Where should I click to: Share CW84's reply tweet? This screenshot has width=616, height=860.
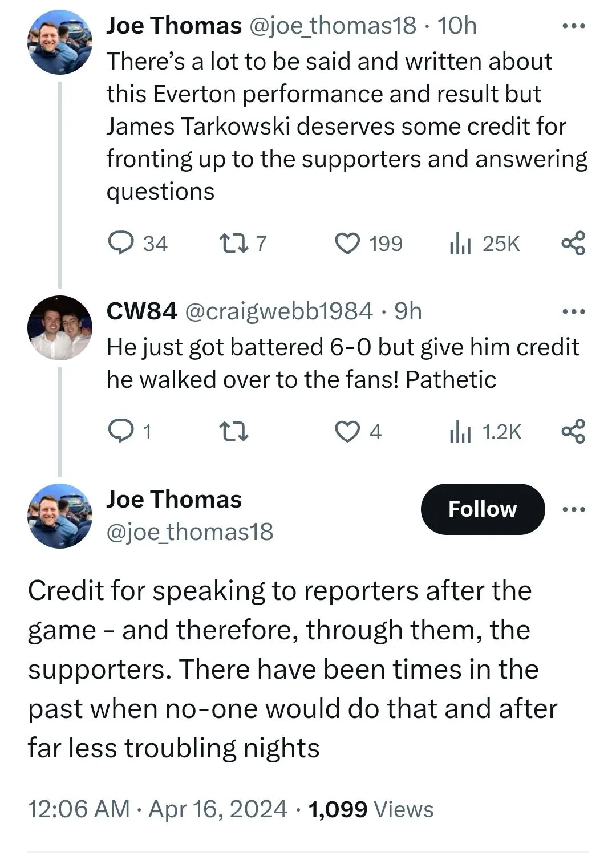tap(573, 432)
